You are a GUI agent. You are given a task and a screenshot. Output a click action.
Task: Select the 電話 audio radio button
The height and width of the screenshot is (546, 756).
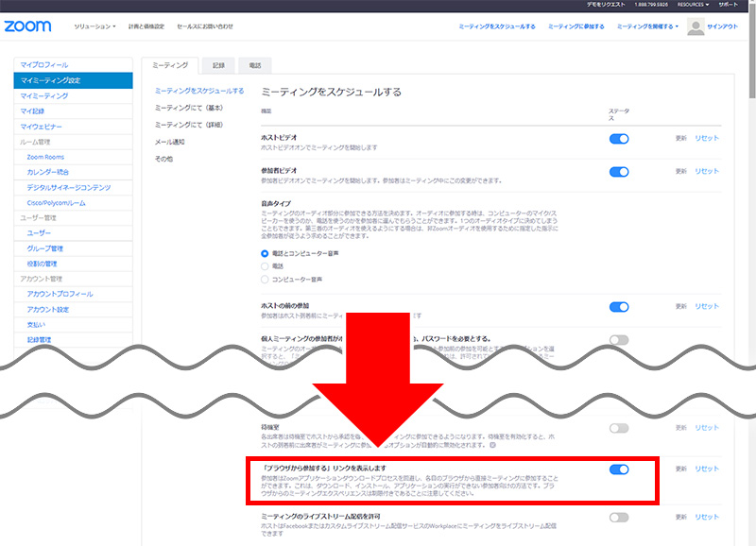point(265,266)
